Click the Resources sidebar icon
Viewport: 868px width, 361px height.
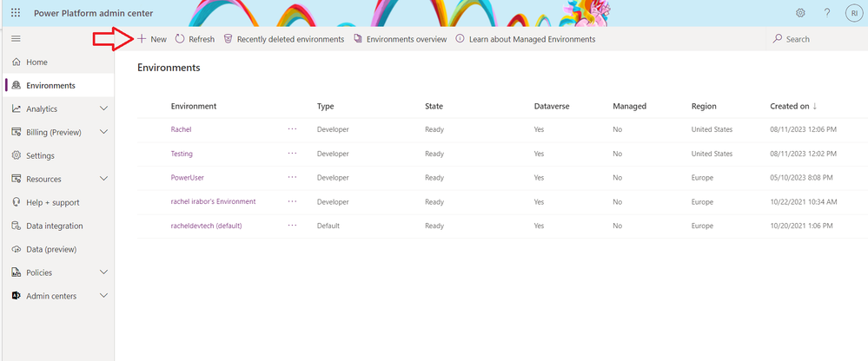point(17,179)
